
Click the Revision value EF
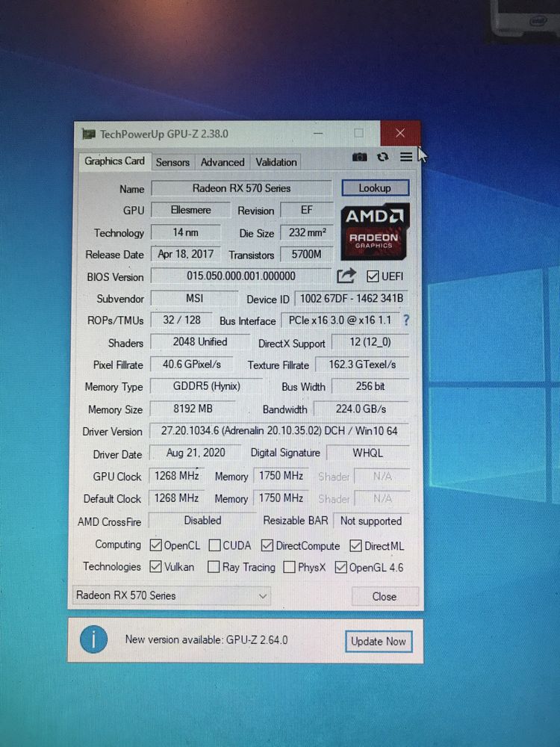[307, 210]
